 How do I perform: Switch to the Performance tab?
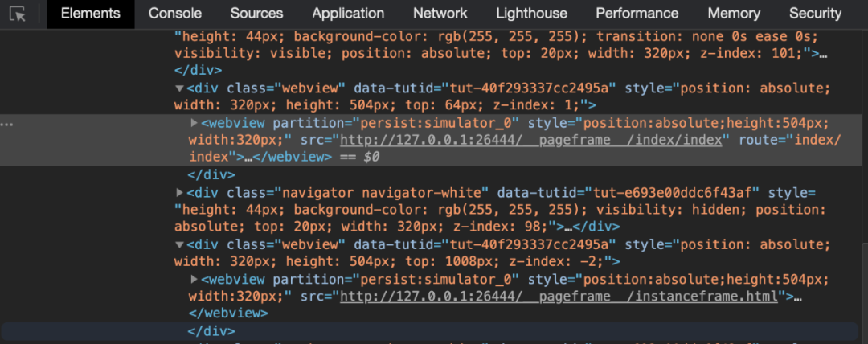[637, 14]
